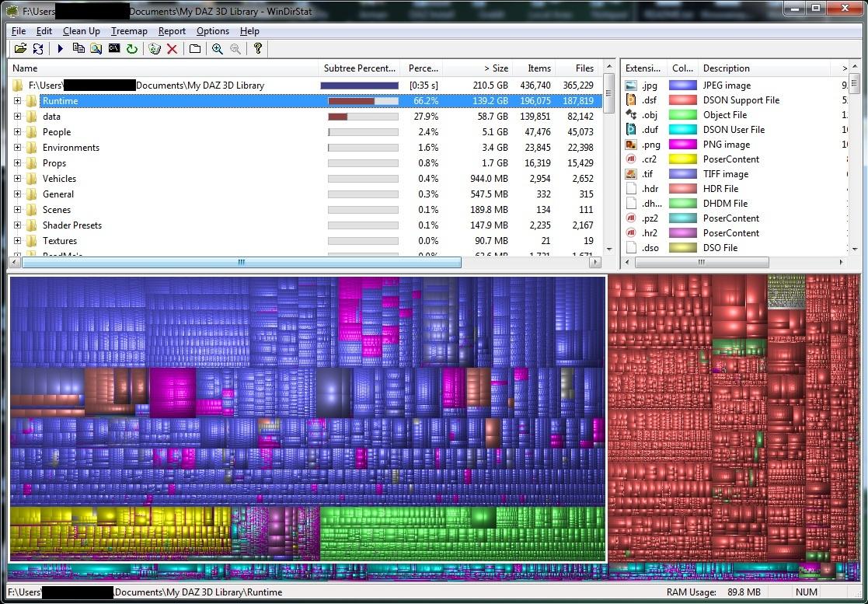Open the Options menu

tap(212, 31)
